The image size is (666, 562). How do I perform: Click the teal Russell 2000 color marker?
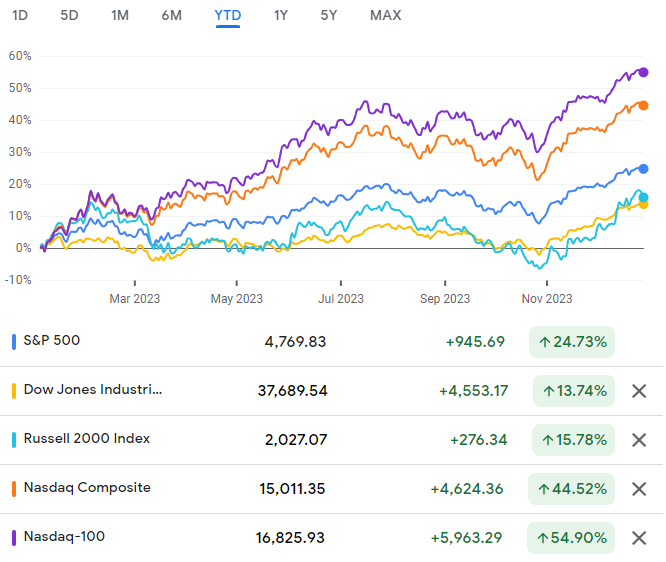pos(14,440)
